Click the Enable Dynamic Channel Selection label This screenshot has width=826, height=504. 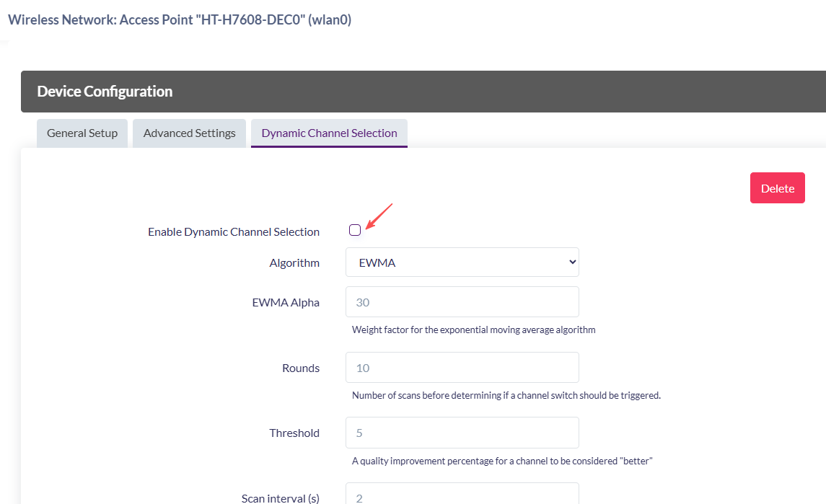pyautogui.click(x=234, y=232)
